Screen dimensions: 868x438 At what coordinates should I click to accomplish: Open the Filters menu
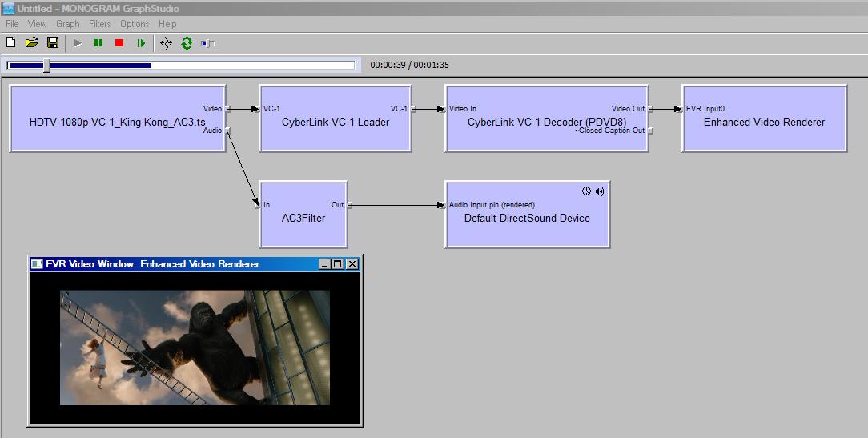(x=99, y=24)
